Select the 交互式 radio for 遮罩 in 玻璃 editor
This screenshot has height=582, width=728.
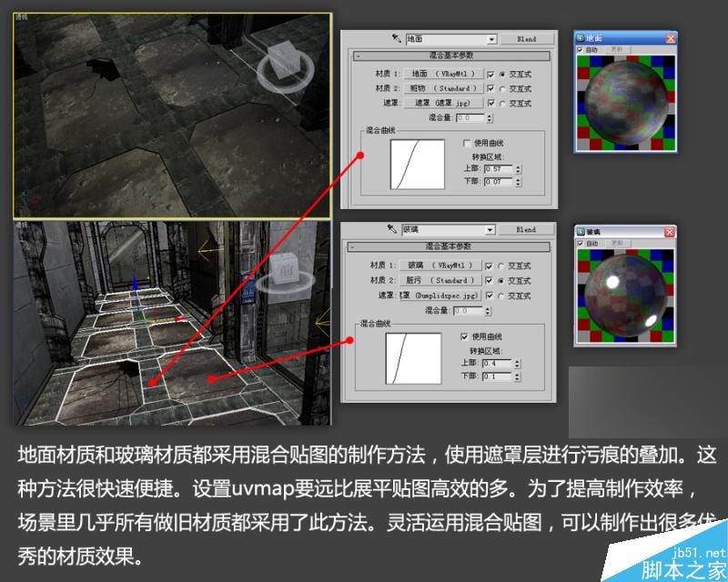501,295
